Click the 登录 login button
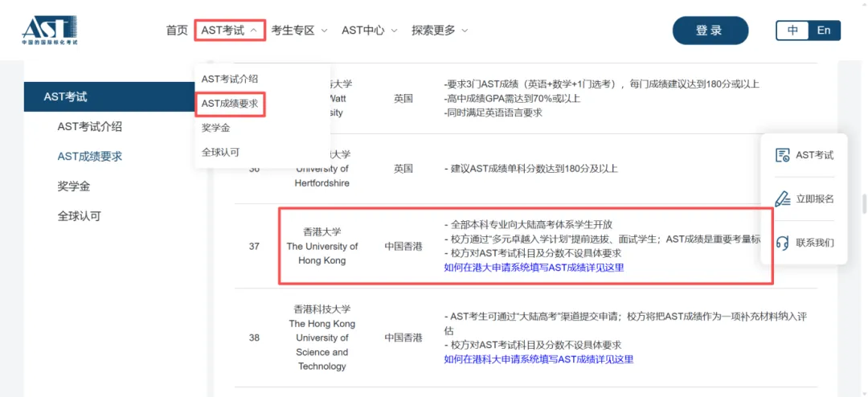Image resolution: width=868 pixels, height=397 pixels. pos(710,31)
